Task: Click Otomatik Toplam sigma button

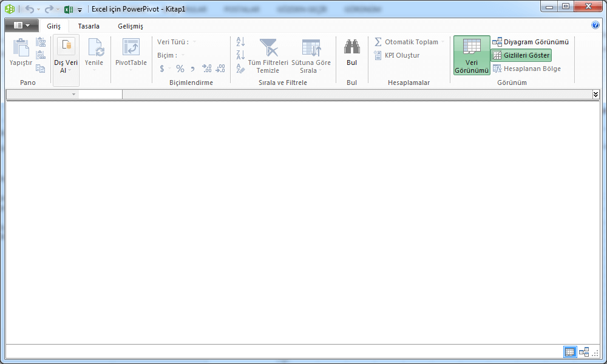Action: click(406, 42)
